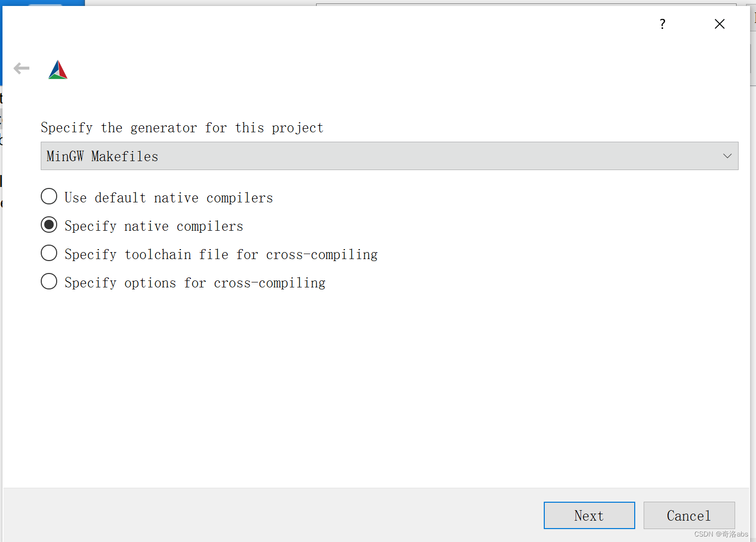The width and height of the screenshot is (756, 542).
Task: Click the "Specify the generator" heading text
Action: point(182,127)
